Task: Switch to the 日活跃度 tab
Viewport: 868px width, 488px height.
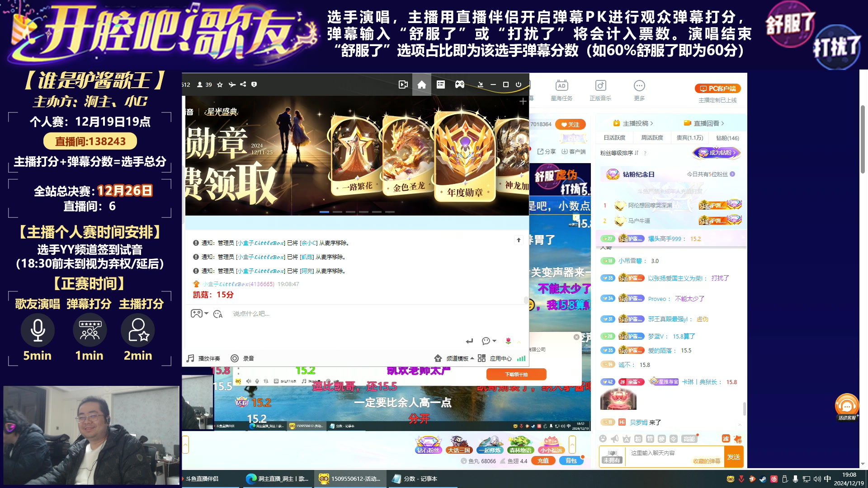Action: coord(614,138)
